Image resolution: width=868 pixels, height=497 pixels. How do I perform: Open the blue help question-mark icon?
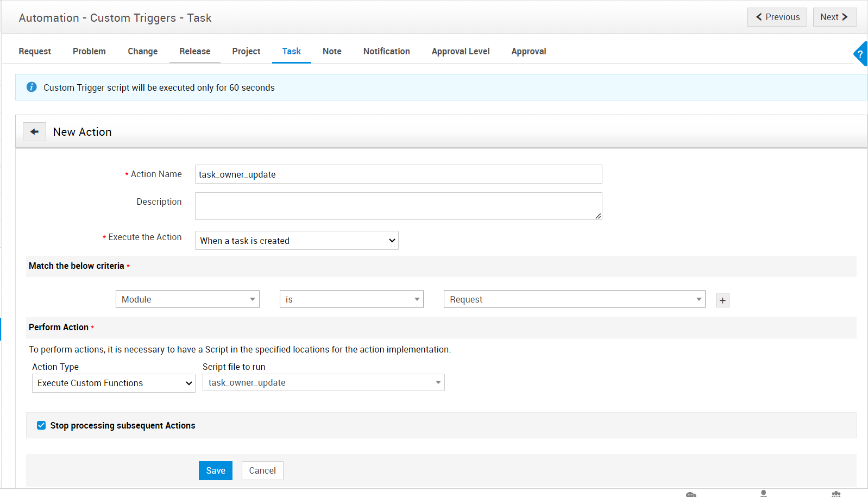pos(860,54)
